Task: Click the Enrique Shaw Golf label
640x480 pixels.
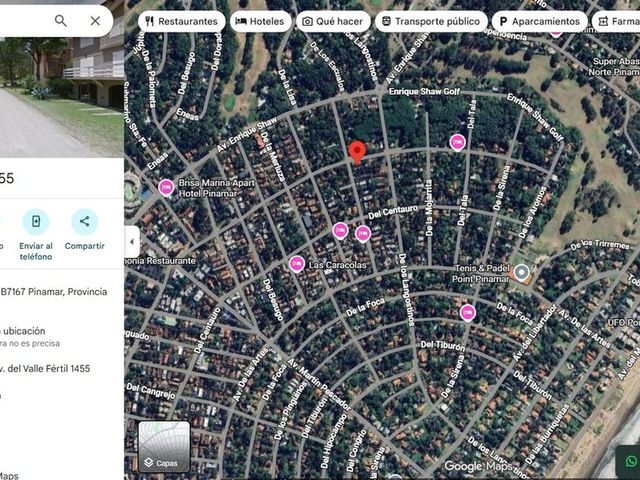Action: [424, 91]
